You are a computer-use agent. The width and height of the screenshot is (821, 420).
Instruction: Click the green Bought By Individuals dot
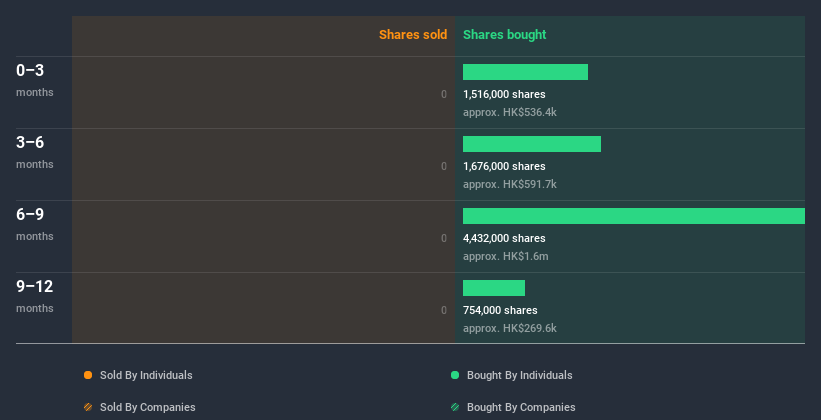[x=455, y=375]
